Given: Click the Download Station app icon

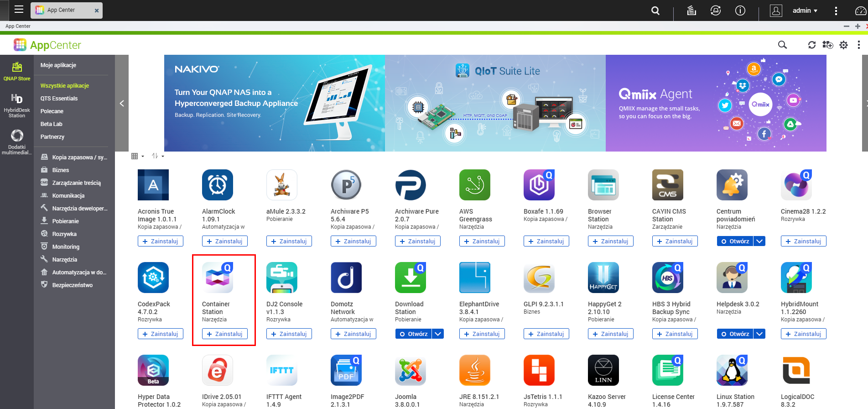Looking at the screenshot, I should (411, 278).
